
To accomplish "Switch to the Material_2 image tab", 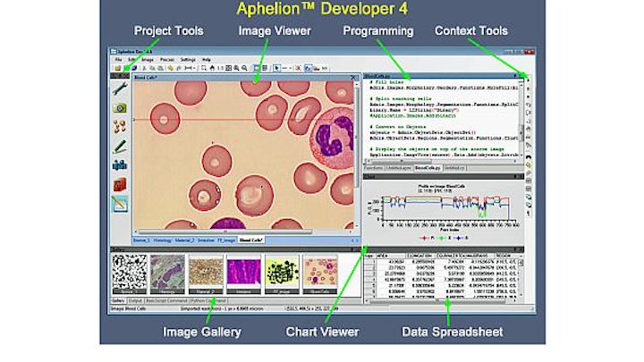I will coord(184,240).
